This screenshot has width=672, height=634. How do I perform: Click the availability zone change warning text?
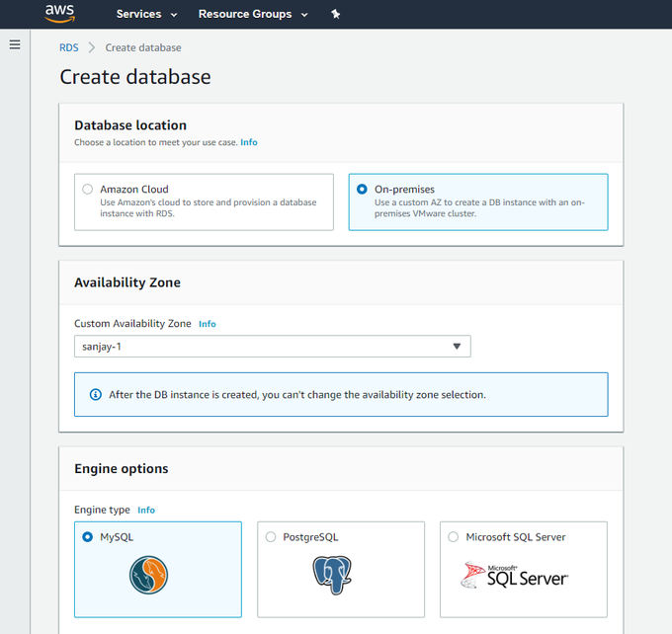click(297, 395)
